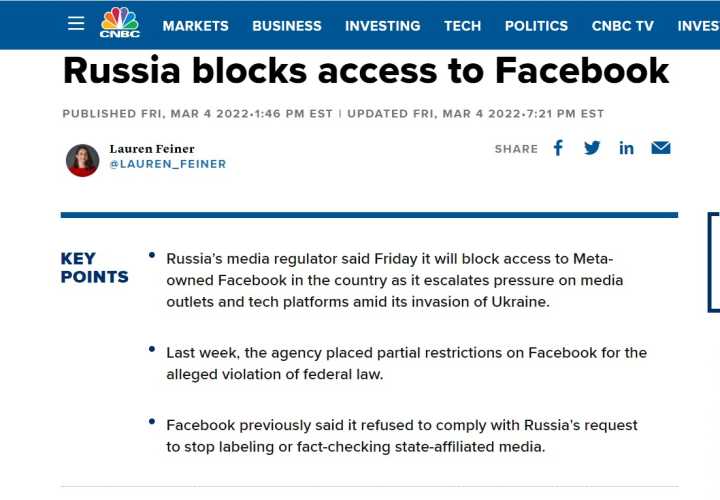This screenshot has width=720, height=500.
Task: Click the key point about fact-checking refusal
Action: pos(402,436)
